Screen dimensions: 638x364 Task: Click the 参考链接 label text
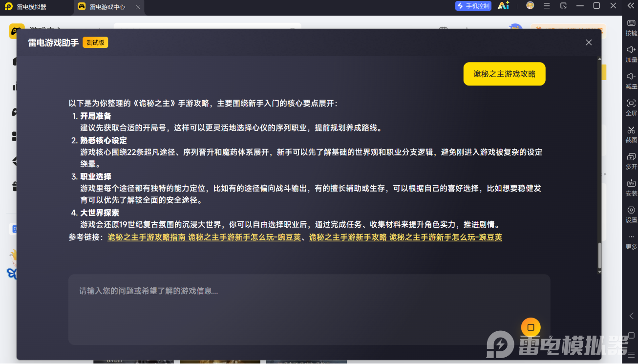click(x=86, y=237)
